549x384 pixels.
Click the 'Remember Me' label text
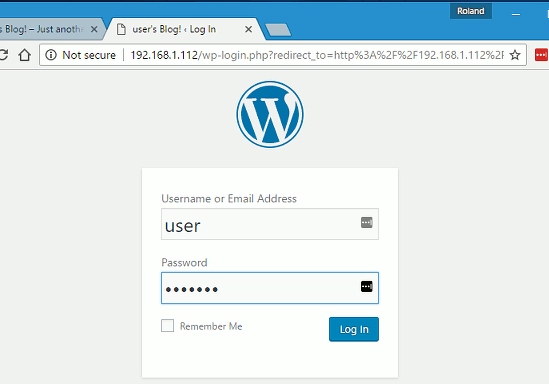(211, 326)
